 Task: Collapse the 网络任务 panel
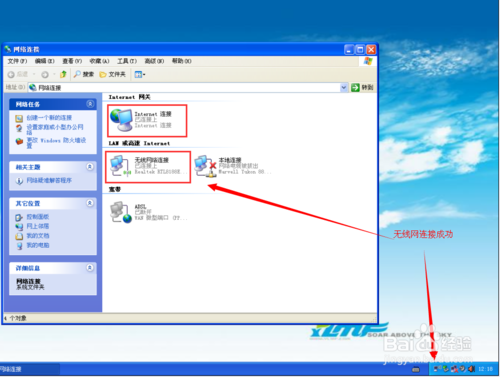click(90, 104)
